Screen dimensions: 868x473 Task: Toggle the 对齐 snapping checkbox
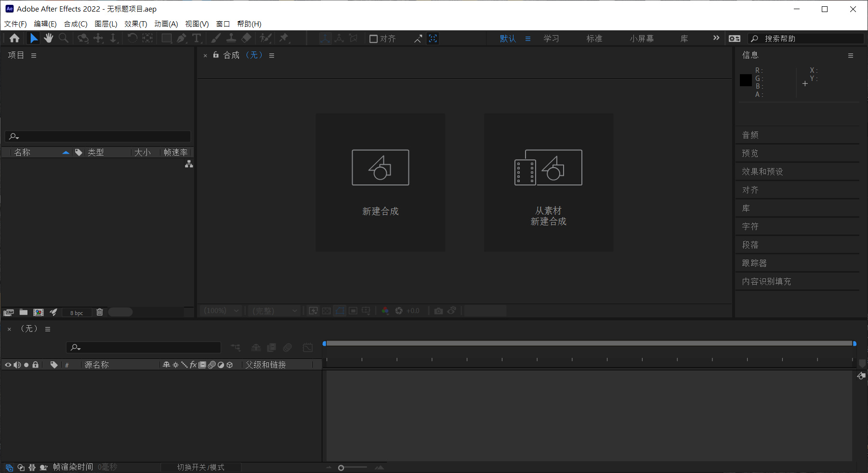pyautogui.click(x=373, y=39)
